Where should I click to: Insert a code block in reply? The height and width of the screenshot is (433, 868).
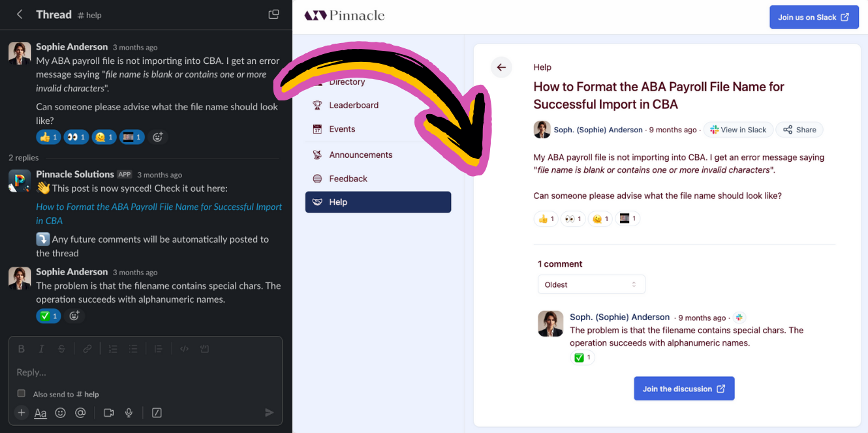(204, 349)
